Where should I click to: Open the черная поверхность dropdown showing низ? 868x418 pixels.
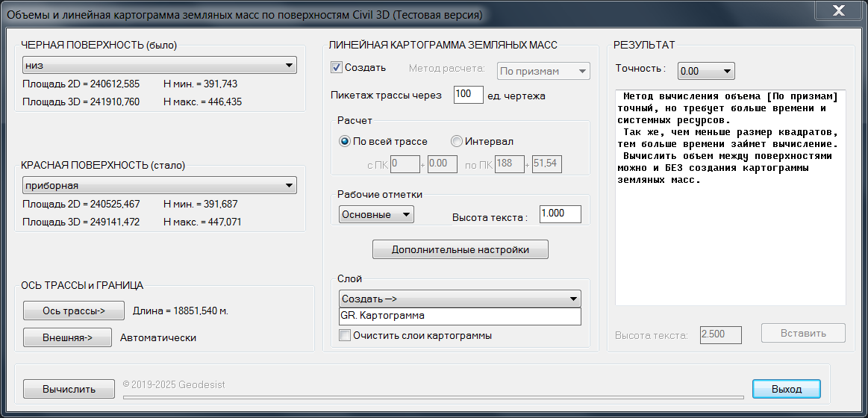point(160,65)
